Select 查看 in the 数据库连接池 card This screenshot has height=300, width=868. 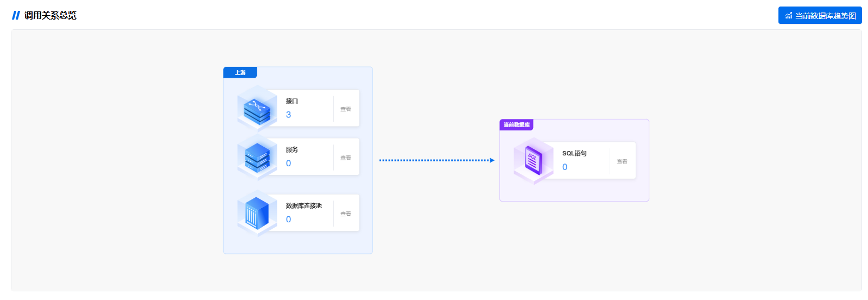(346, 214)
